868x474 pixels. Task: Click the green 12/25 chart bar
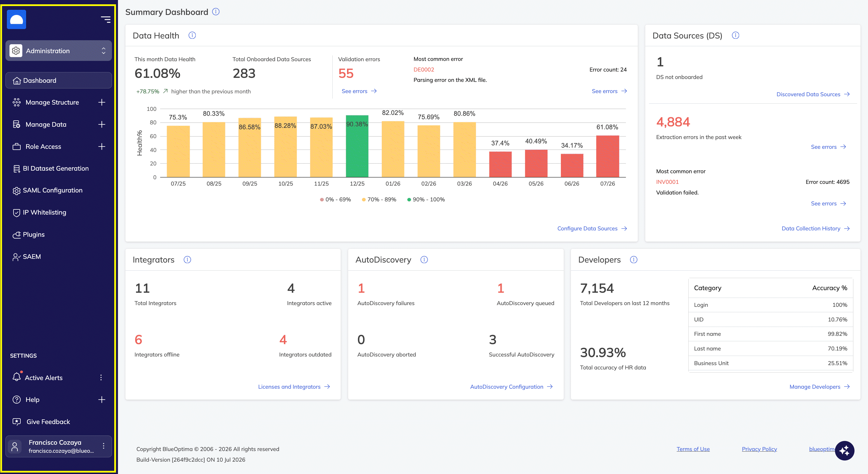[x=357, y=146]
